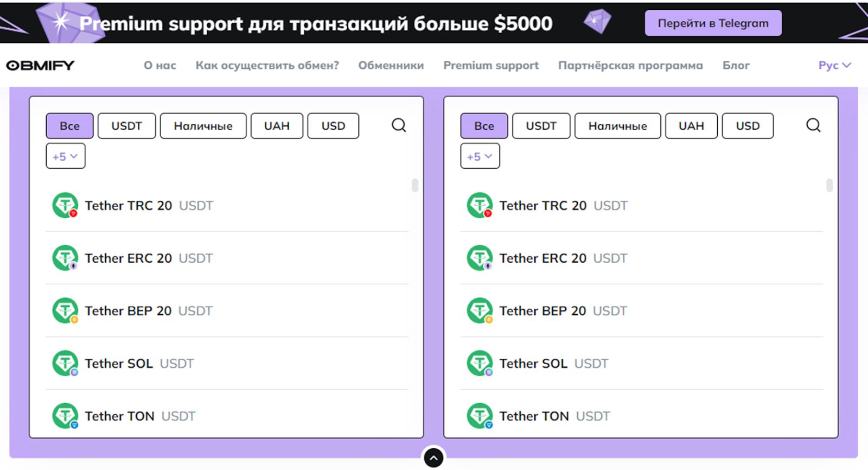
Task: Go to Обменники menu item
Action: [x=391, y=65]
